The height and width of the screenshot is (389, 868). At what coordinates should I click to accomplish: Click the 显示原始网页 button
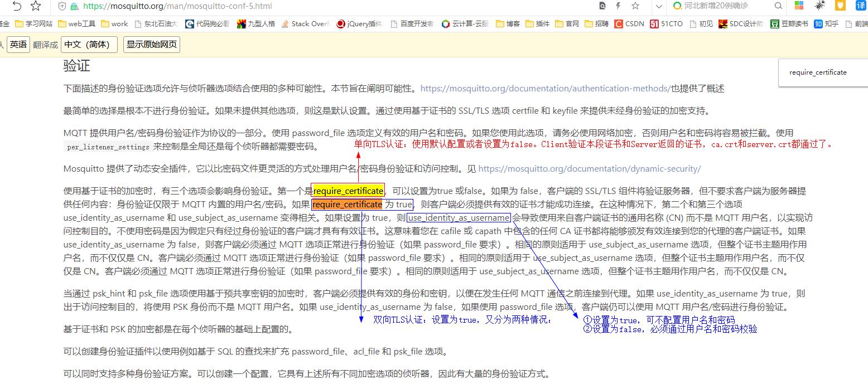(151, 45)
